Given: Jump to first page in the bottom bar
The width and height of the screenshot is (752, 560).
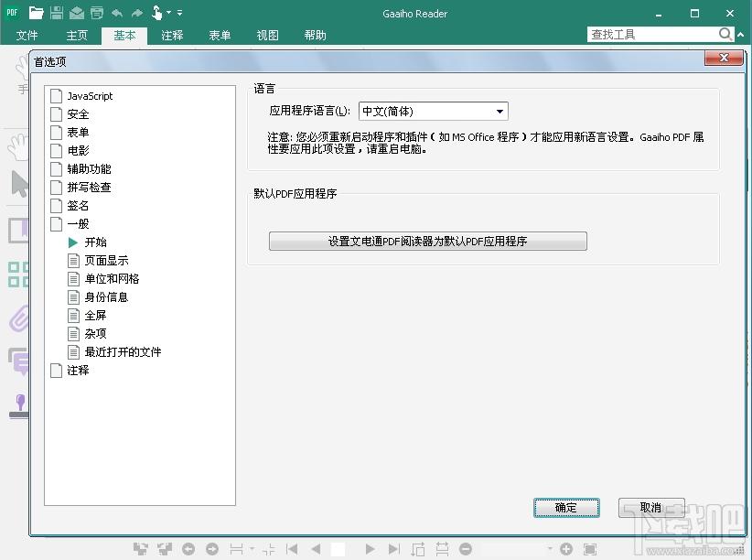Looking at the screenshot, I should [292, 548].
